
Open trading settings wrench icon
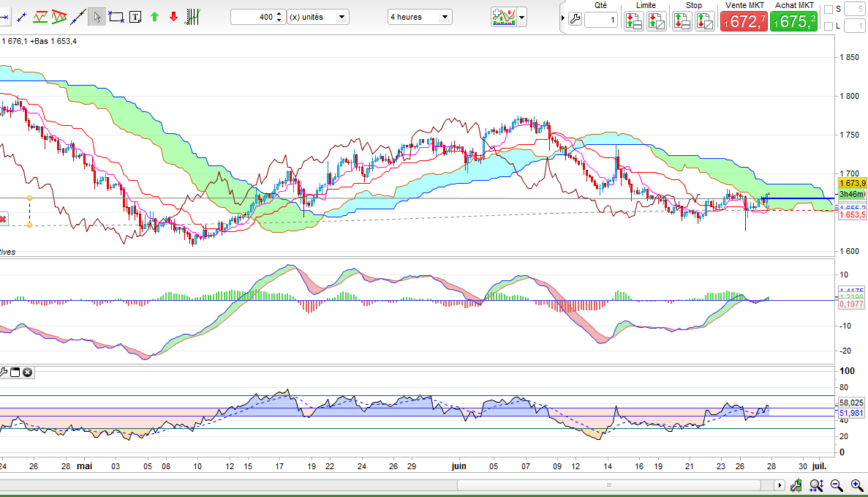(574, 20)
